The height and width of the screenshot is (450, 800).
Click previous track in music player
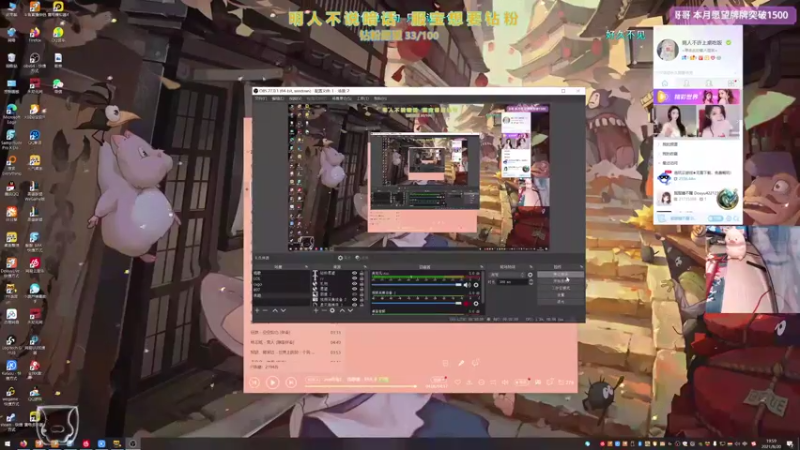(x=255, y=383)
